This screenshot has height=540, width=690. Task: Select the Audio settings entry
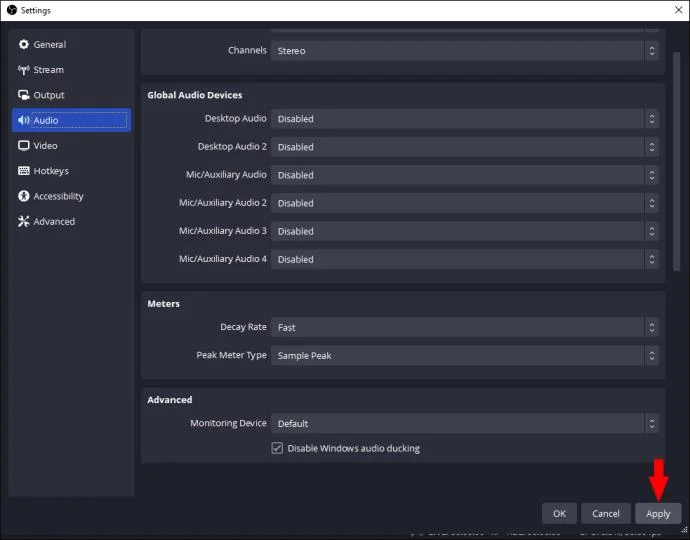pyautogui.click(x=71, y=120)
